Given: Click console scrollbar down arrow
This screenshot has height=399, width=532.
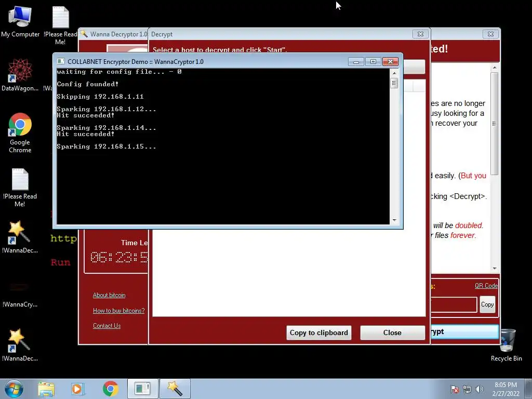Looking at the screenshot, I should pos(394,220).
